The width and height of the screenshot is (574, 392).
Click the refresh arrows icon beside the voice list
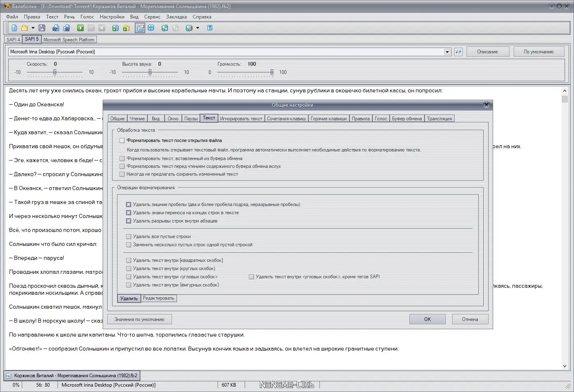coord(458,52)
